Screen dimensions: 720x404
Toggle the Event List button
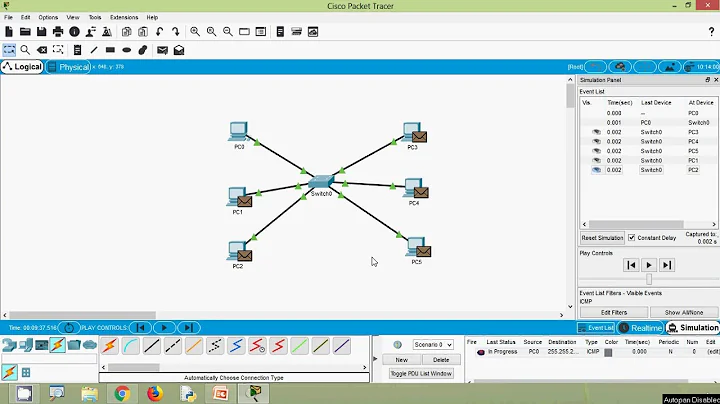click(x=596, y=327)
